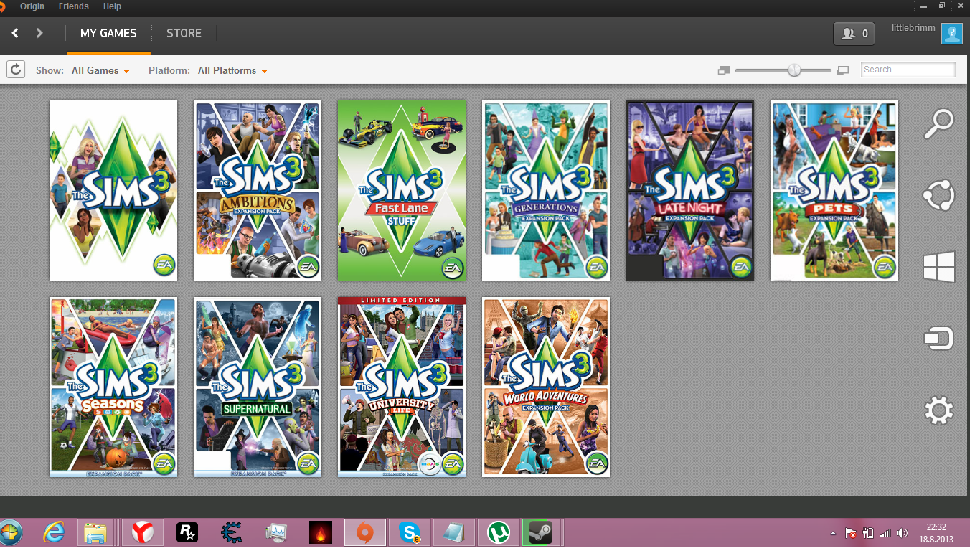Open the Friends menu
This screenshot has width=980, height=551.
click(x=73, y=6)
